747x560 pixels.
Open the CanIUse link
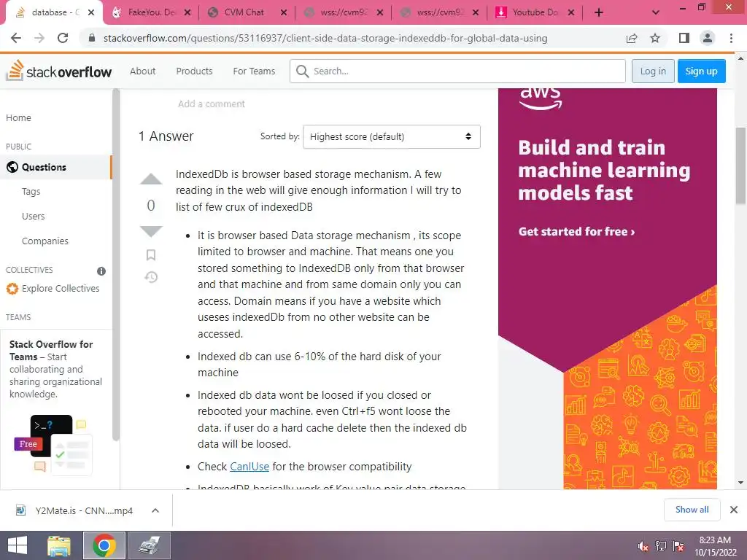[x=249, y=467]
